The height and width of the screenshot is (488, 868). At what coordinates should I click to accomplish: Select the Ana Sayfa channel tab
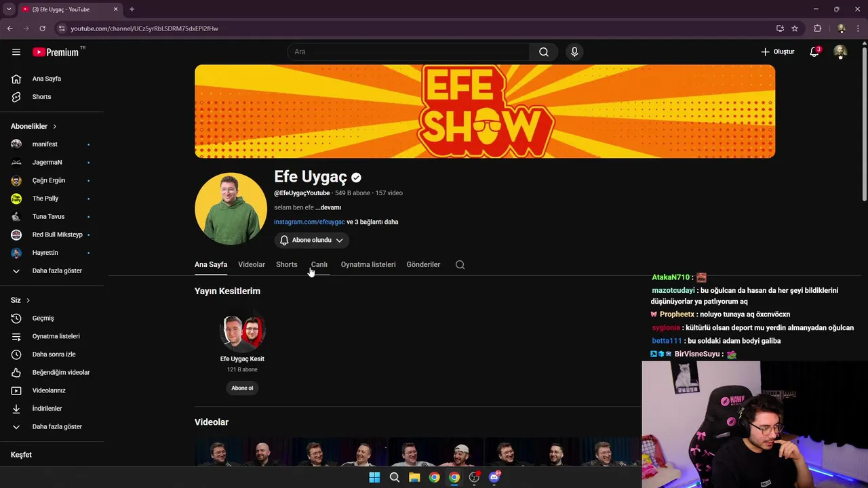211,264
